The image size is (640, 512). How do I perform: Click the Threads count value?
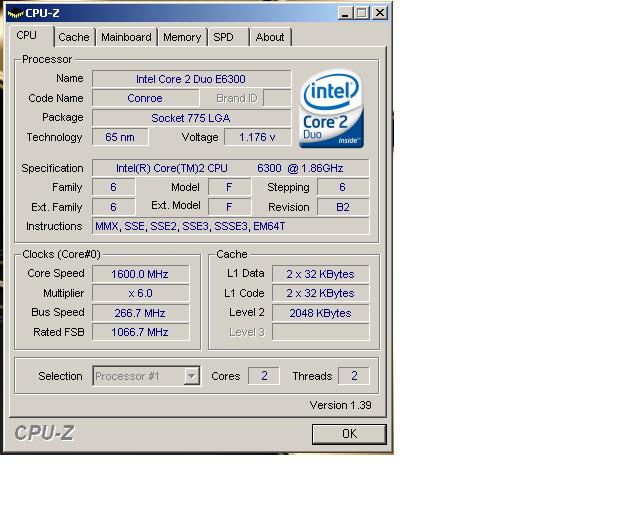pos(354,376)
